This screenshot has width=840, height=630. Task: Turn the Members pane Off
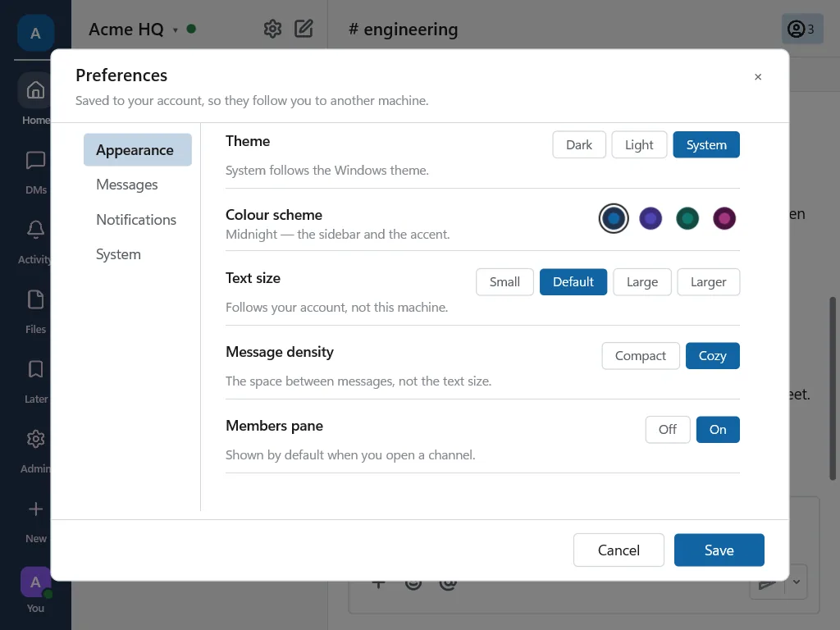tap(668, 430)
